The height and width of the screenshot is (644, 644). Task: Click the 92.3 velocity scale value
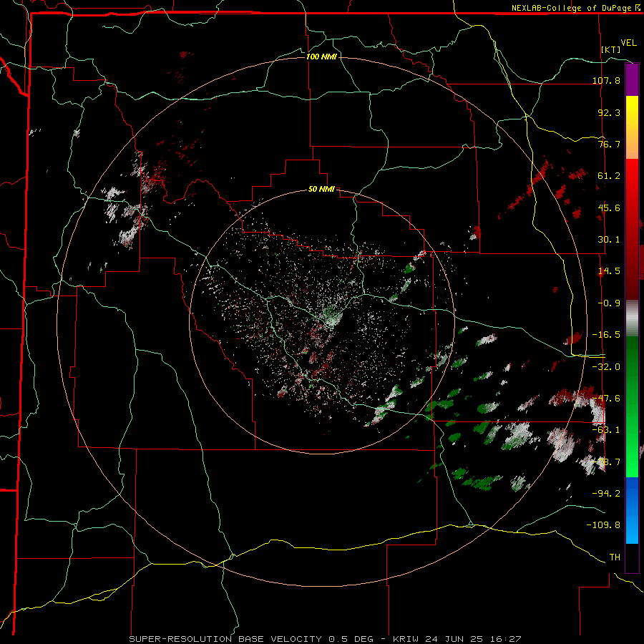tap(609, 112)
